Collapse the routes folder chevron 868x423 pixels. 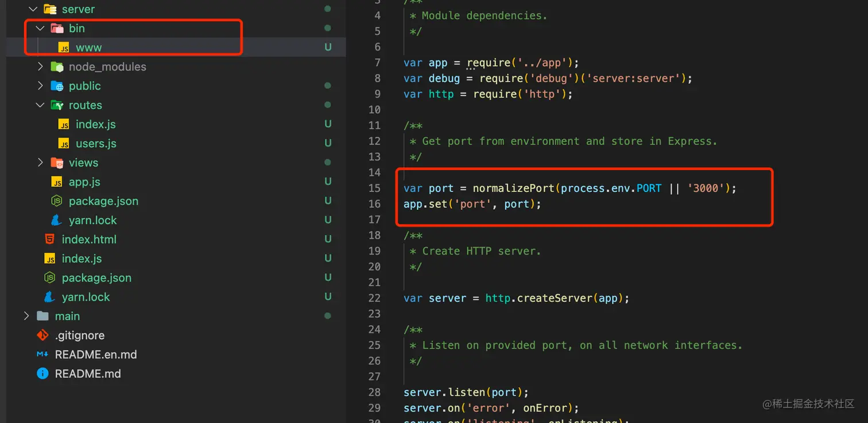pyautogui.click(x=40, y=105)
